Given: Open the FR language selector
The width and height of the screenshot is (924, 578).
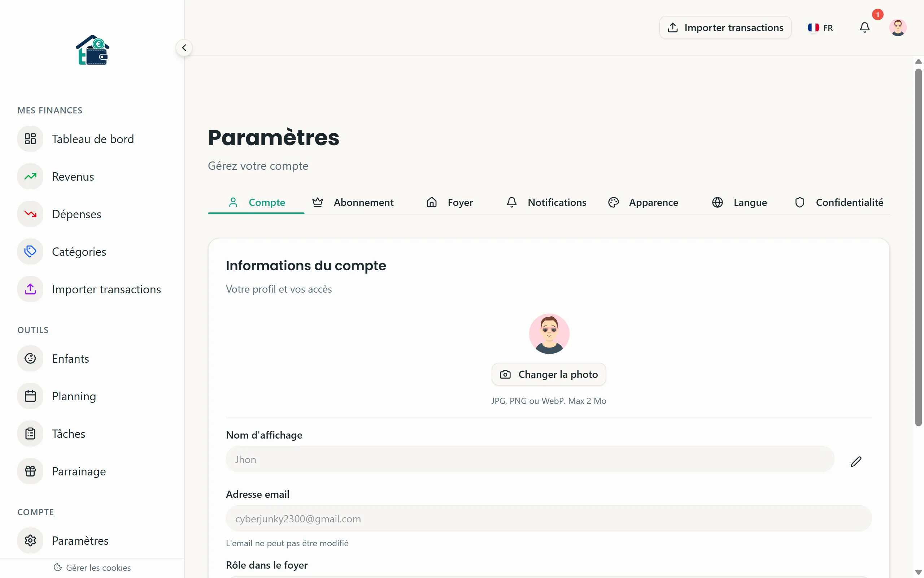Looking at the screenshot, I should pyautogui.click(x=820, y=27).
